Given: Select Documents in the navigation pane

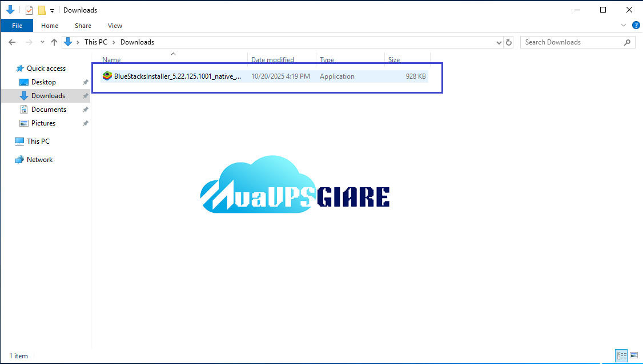Looking at the screenshot, I should click(x=49, y=110).
